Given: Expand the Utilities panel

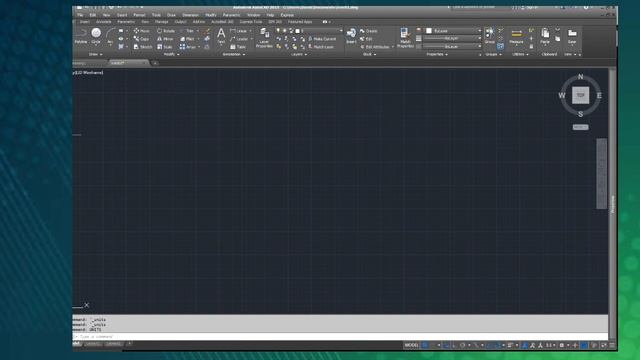Looking at the screenshot, I should click(x=520, y=54).
